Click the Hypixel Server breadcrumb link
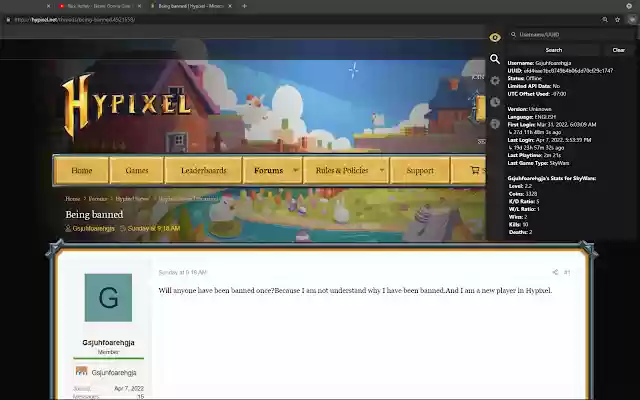Viewport: 640px width, 400px height. [x=132, y=199]
